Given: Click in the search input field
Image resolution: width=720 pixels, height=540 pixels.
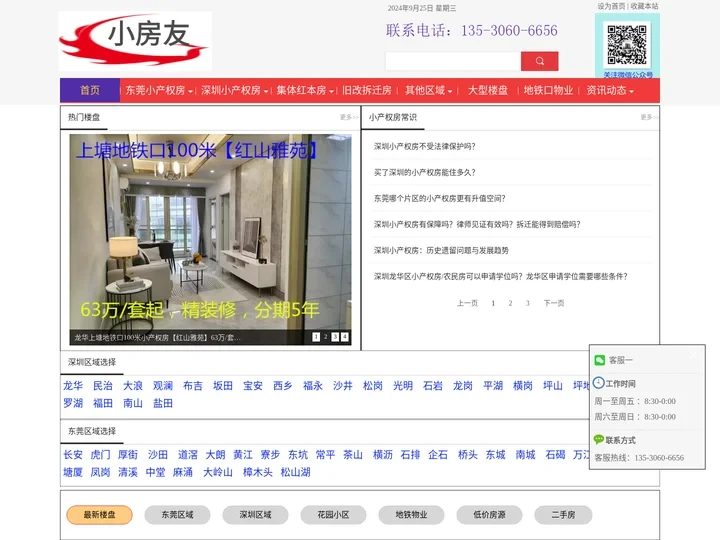Looking at the screenshot, I should coord(453,61).
